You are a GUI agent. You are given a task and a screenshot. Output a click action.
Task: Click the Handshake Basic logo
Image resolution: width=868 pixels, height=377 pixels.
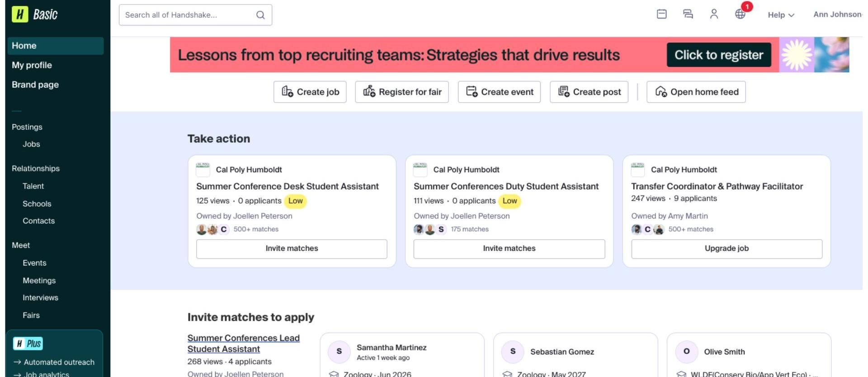(x=35, y=14)
